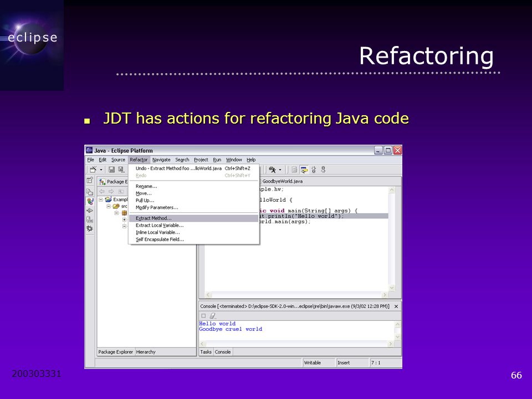532x399 pixels.
Task: Select the Resource perspective icon in left bar
Action: point(90,192)
